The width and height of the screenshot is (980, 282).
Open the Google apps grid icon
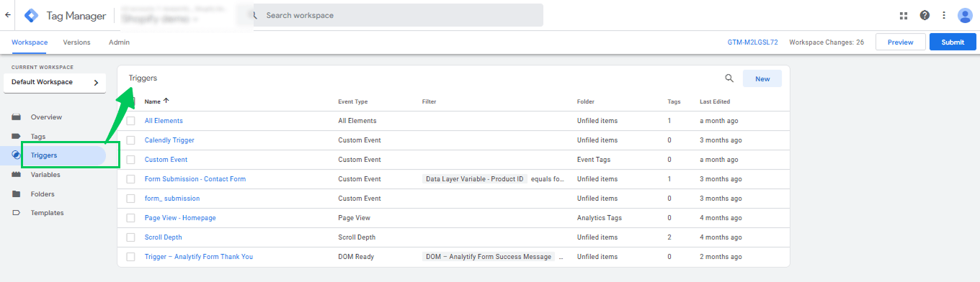click(x=904, y=15)
